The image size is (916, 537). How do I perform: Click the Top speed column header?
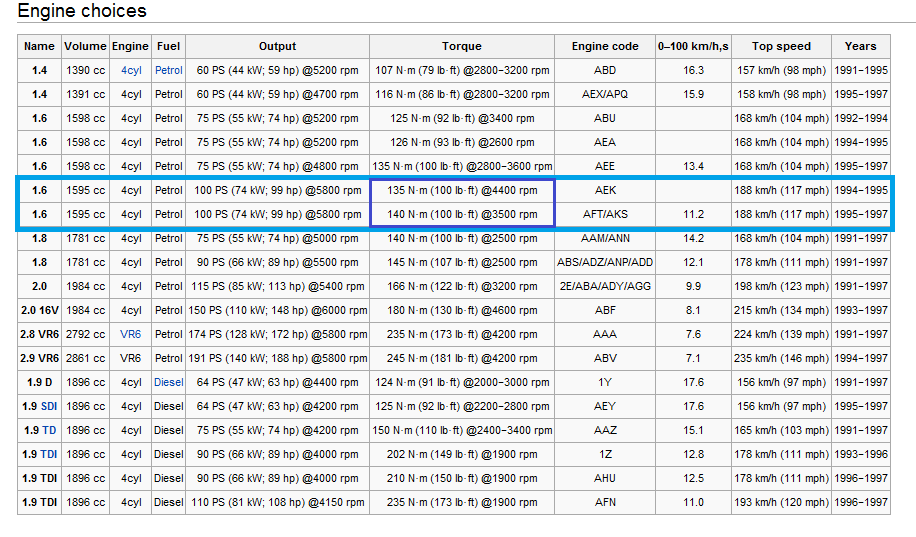click(x=781, y=46)
